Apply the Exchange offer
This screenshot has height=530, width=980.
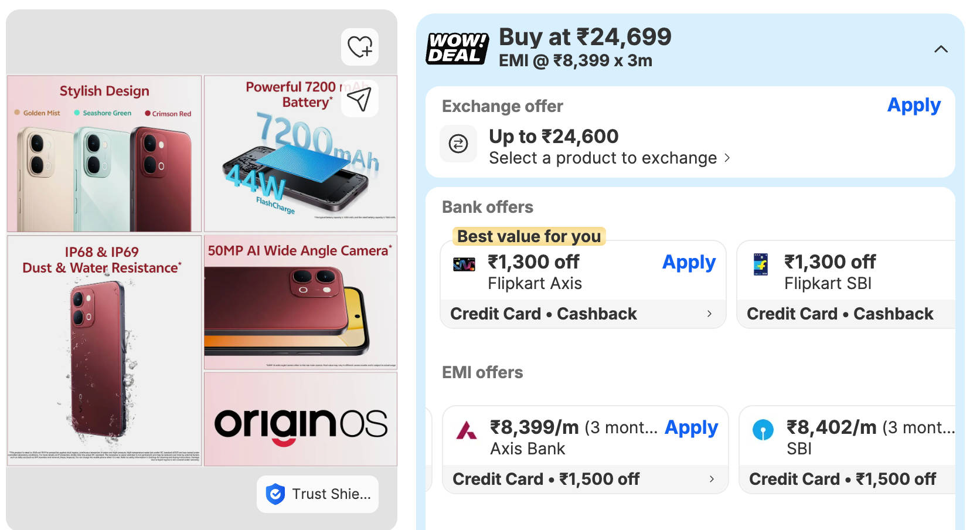tap(914, 106)
